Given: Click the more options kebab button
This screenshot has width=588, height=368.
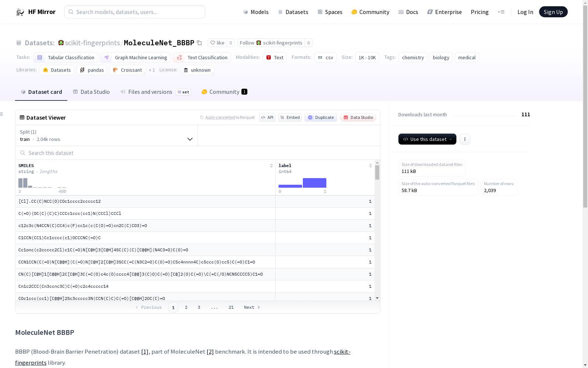Looking at the screenshot, I should [465, 139].
